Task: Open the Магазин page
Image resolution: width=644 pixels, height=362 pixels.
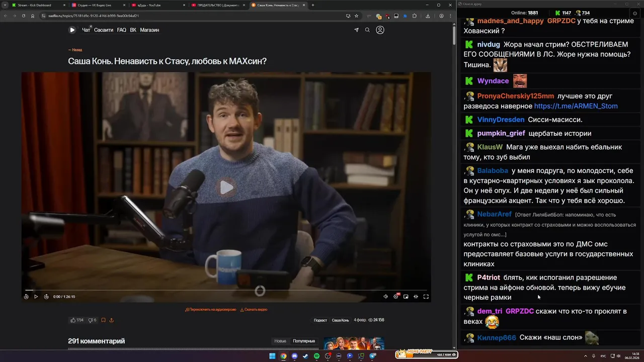Action: [149, 30]
